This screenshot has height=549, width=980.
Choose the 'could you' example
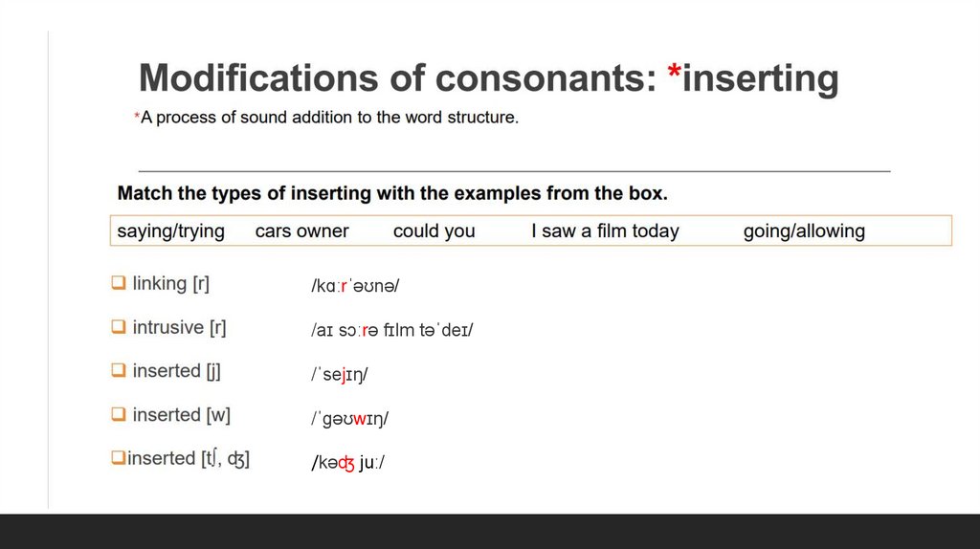pos(434,231)
